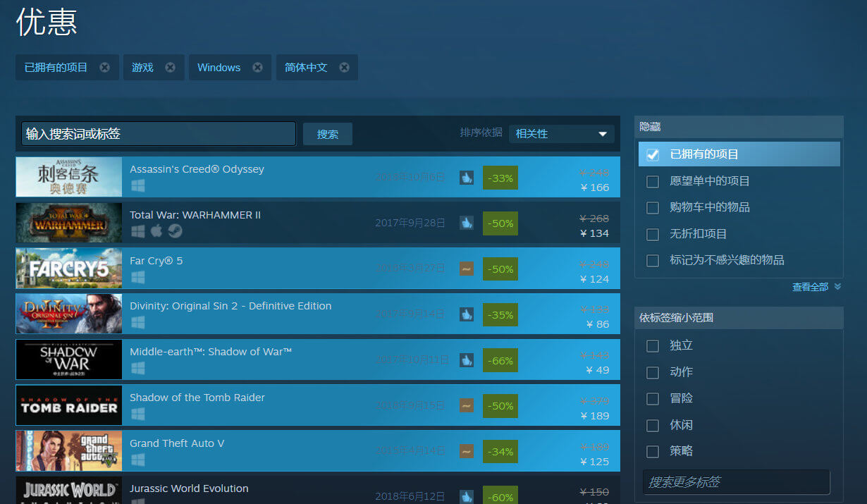
Task: Open Divinity: Original Sin 2 title link
Action: [230, 306]
